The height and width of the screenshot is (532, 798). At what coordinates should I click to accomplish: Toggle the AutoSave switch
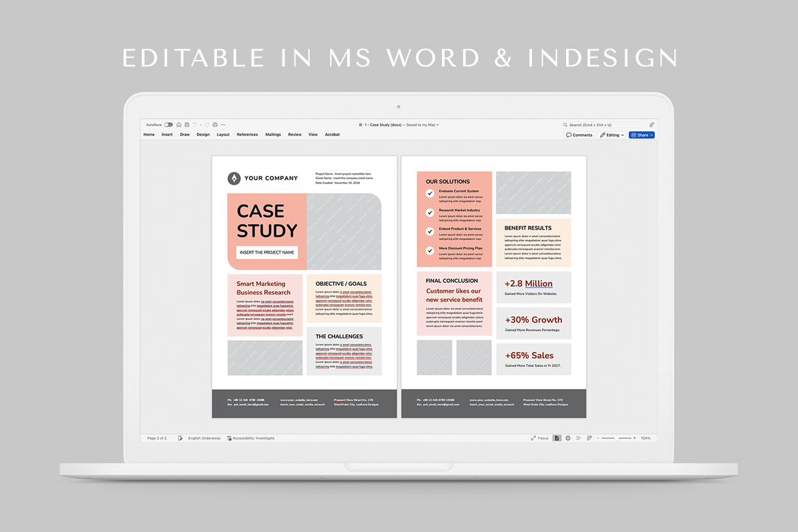[168, 125]
